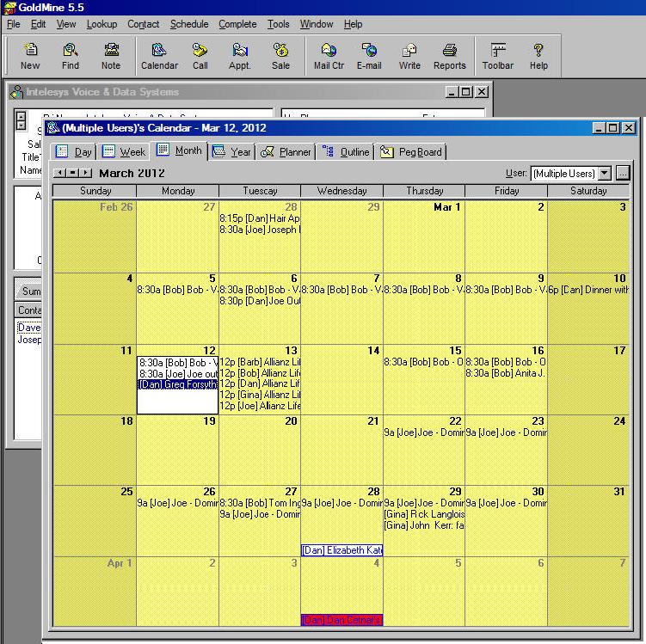Click the middle today button between month arrows
646x644 pixels.
coord(72,173)
